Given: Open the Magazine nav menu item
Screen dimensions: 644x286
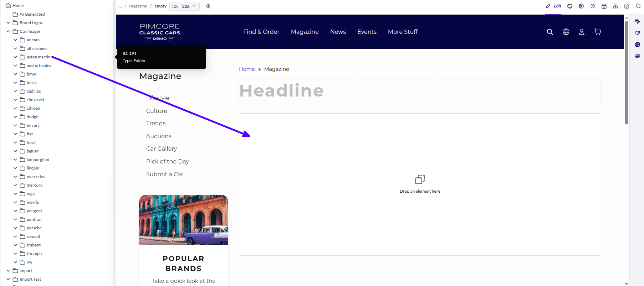Looking at the screenshot, I should tap(305, 32).
